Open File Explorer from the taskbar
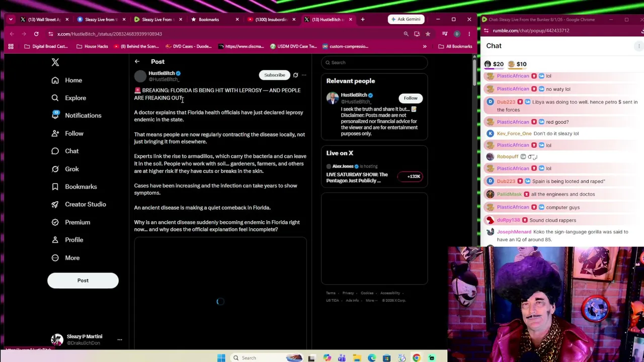This screenshot has width=644, height=362. (357, 358)
